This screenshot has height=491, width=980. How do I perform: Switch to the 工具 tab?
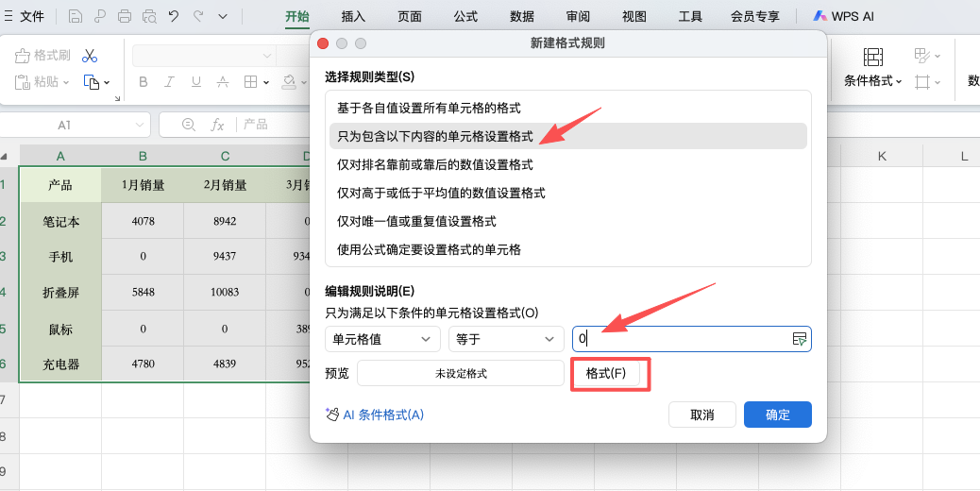click(x=690, y=16)
